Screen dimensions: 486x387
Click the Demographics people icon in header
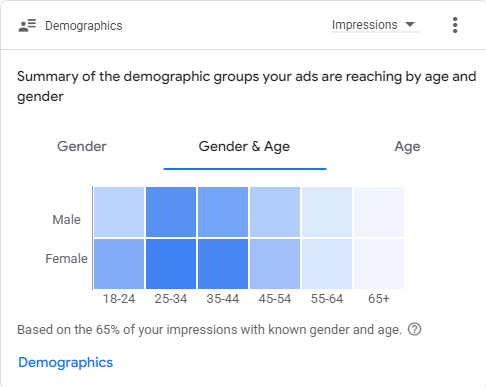coord(27,25)
